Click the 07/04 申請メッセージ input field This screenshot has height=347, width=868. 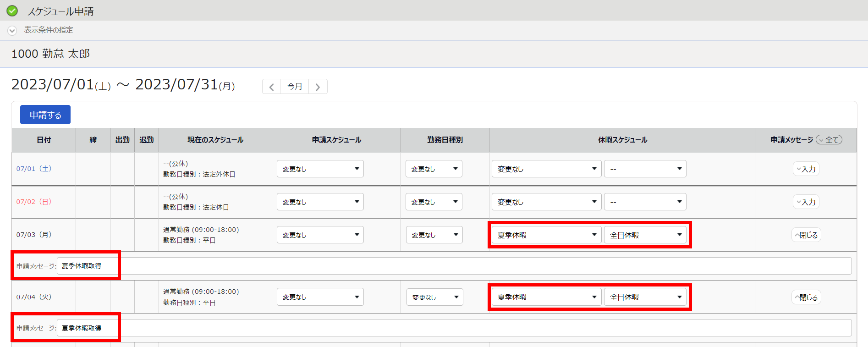coord(454,328)
